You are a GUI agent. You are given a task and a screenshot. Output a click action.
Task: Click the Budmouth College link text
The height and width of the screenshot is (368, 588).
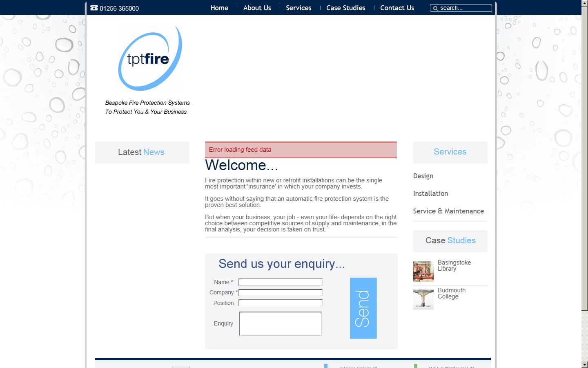451,293
